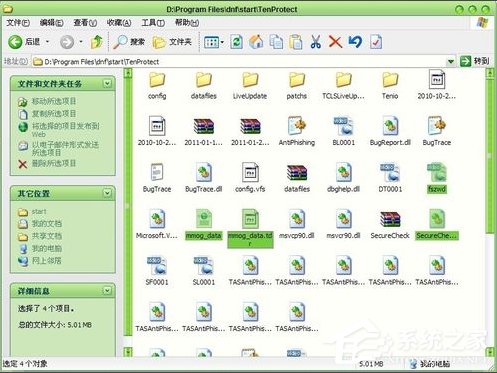Click file list scrollbar down arrow

[x=490, y=352]
